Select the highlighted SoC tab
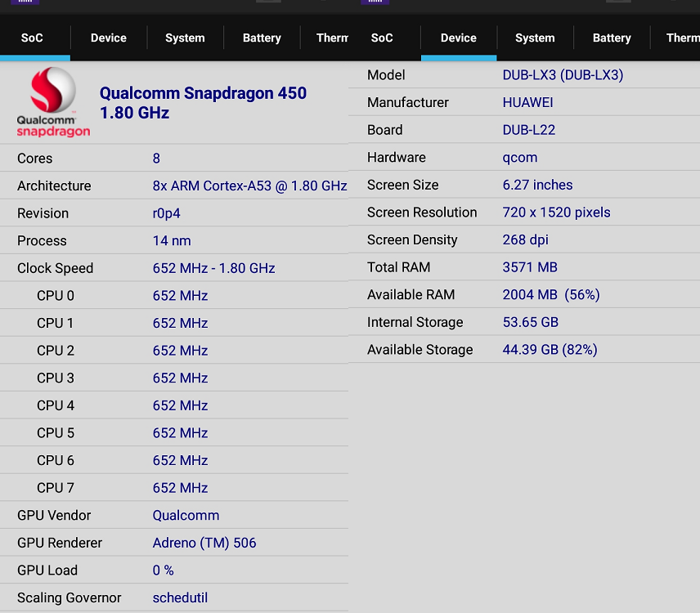The image size is (700, 613). coord(33,38)
